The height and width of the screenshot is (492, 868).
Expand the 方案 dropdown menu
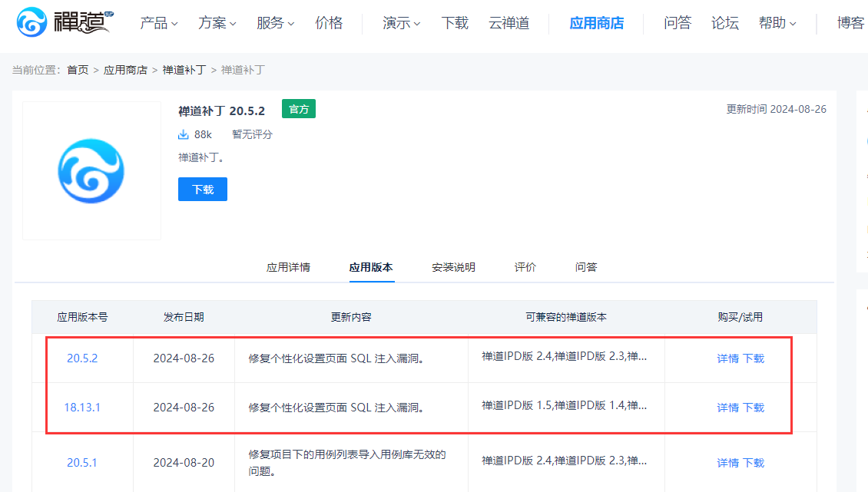(217, 23)
